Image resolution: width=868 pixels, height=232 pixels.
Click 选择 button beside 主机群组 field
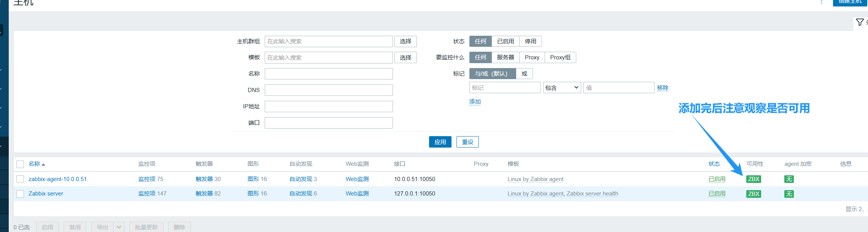(405, 41)
